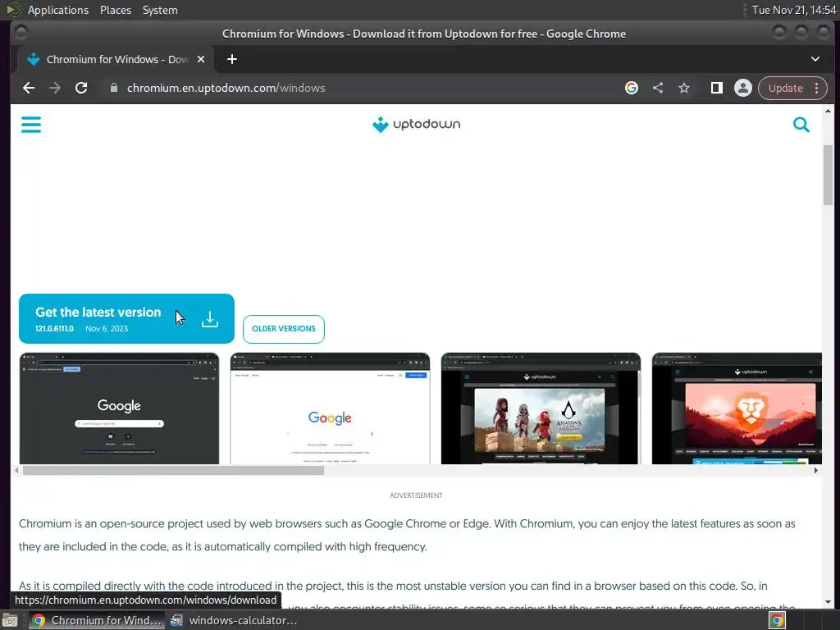Click the Nov 6, 2023 date text
Image resolution: width=840 pixels, height=630 pixels.
click(x=107, y=328)
